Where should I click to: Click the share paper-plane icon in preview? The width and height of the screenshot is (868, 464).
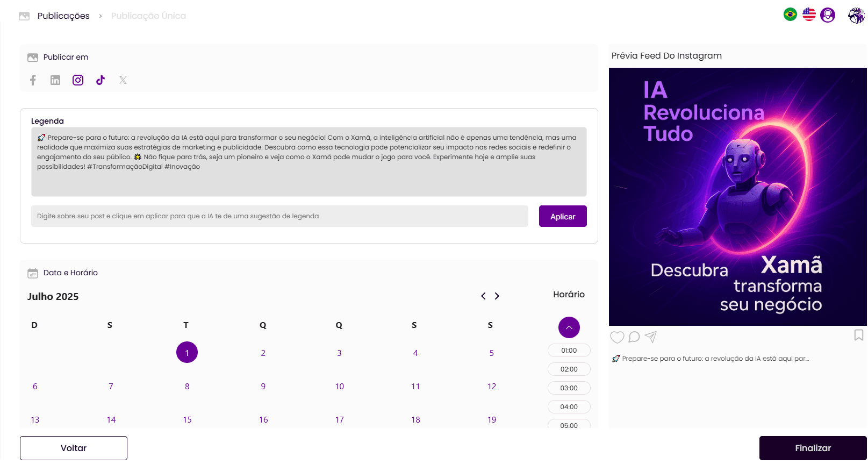pyautogui.click(x=650, y=337)
